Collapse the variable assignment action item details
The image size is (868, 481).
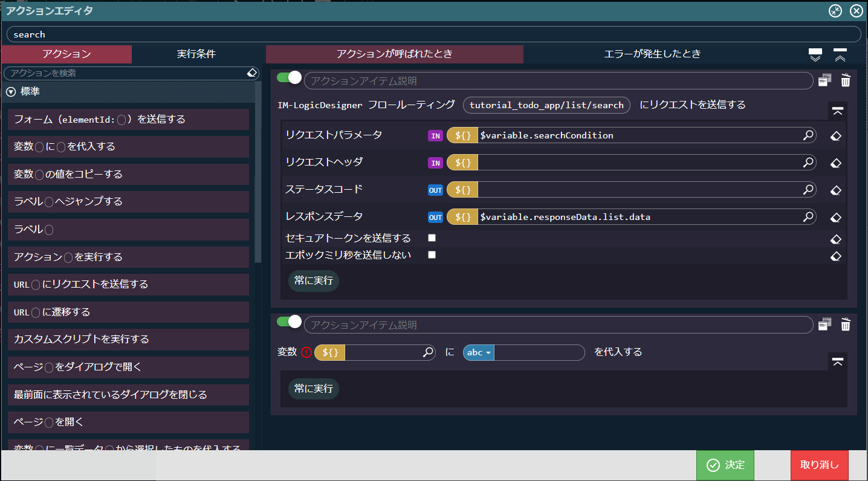click(838, 361)
